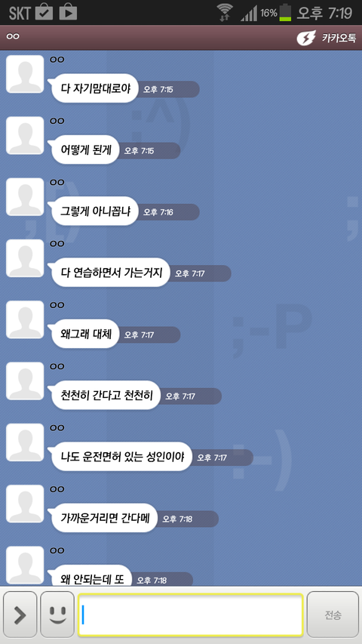The image size is (362, 644).
Task: Focus the message input field
Action: click(x=191, y=615)
